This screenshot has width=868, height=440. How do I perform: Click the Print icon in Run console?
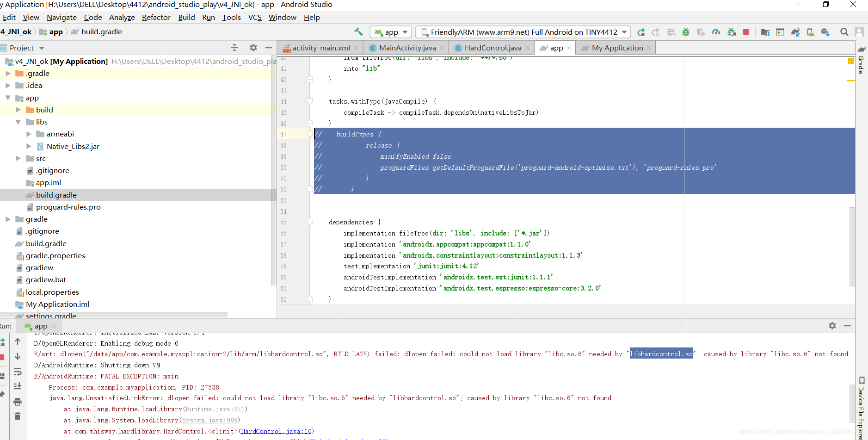(18, 402)
